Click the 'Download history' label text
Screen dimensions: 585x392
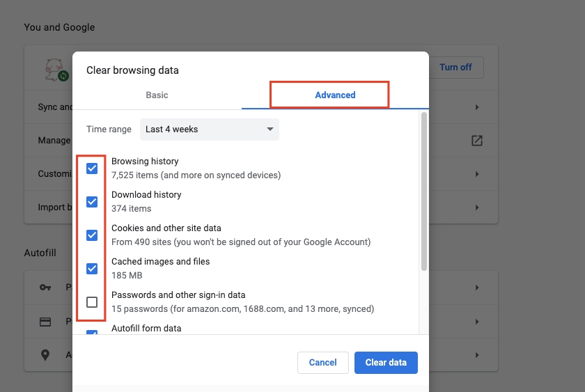pos(146,195)
